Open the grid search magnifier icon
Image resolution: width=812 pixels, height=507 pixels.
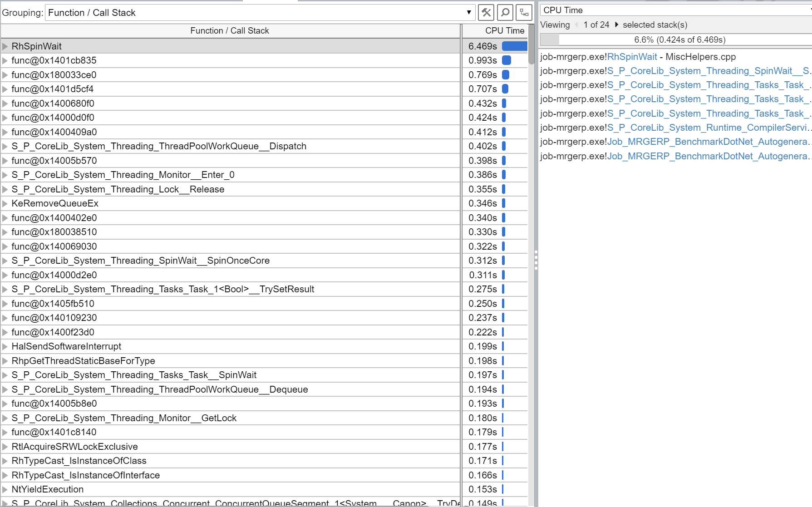click(x=504, y=13)
